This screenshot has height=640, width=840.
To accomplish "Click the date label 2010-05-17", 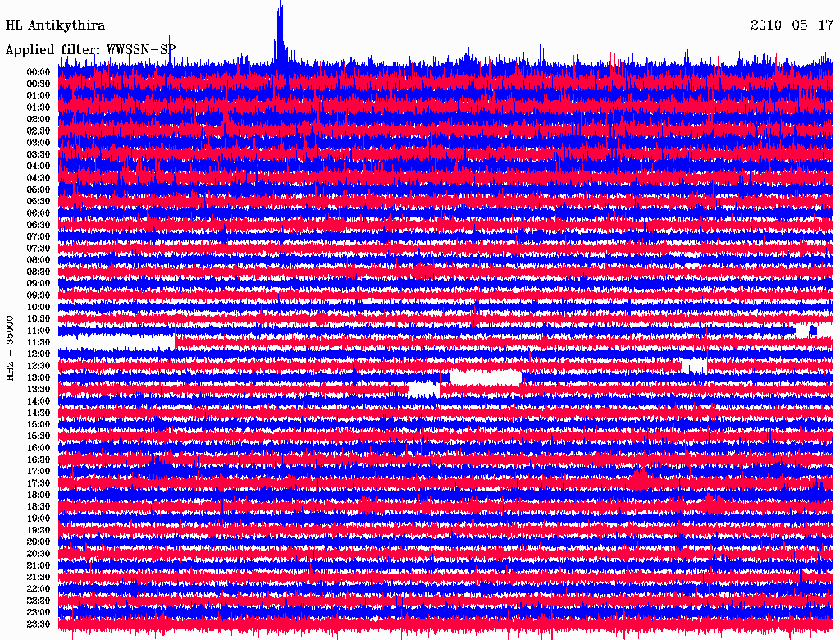I will [x=792, y=25].
